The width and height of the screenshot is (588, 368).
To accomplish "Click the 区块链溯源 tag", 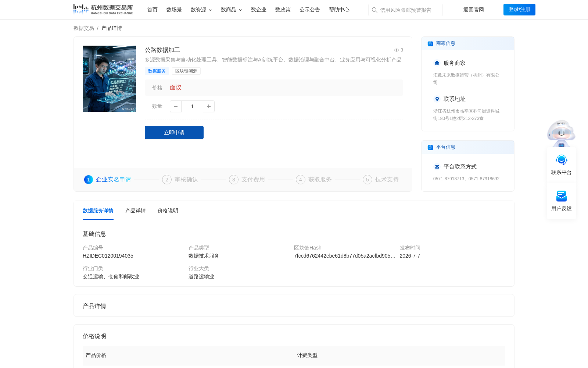I will [x=186, y=71].
